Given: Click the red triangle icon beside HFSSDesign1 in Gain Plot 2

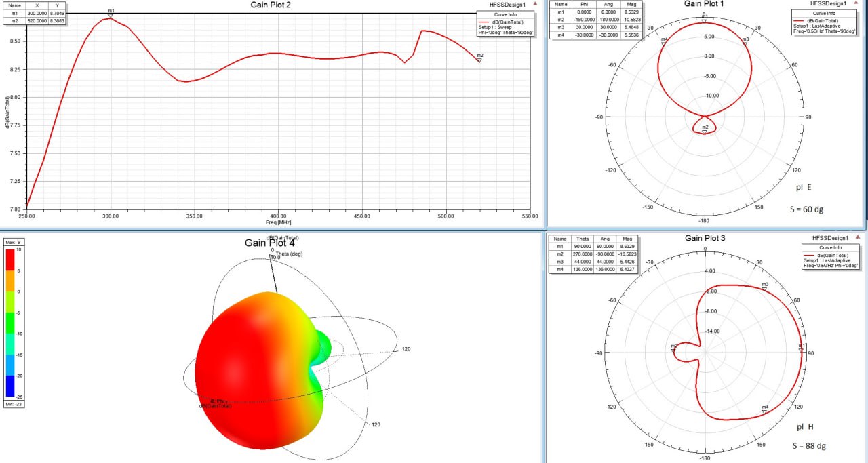Looking at the screenshot, I should (x=536, y=4).
